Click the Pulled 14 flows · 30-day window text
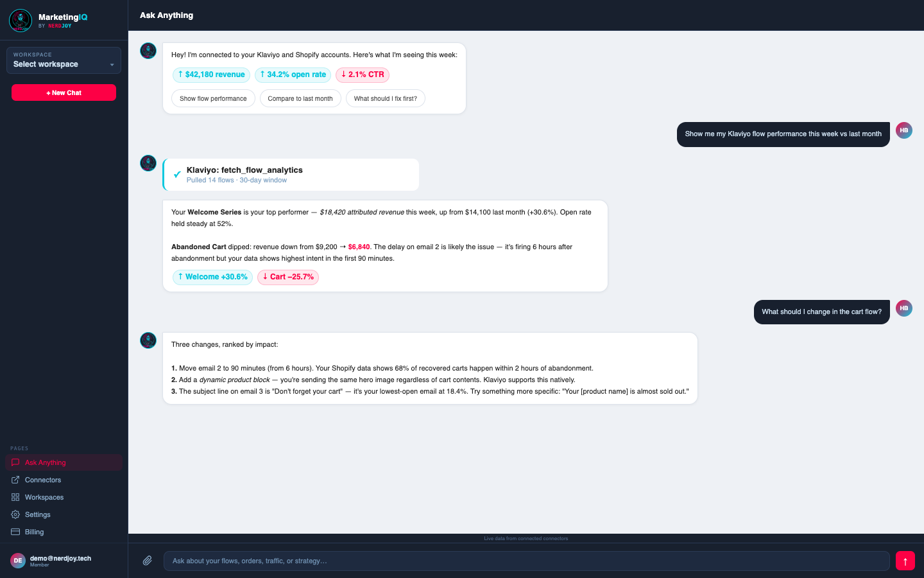Viewport: 924px width, 578px height. (x=237, y=180)
